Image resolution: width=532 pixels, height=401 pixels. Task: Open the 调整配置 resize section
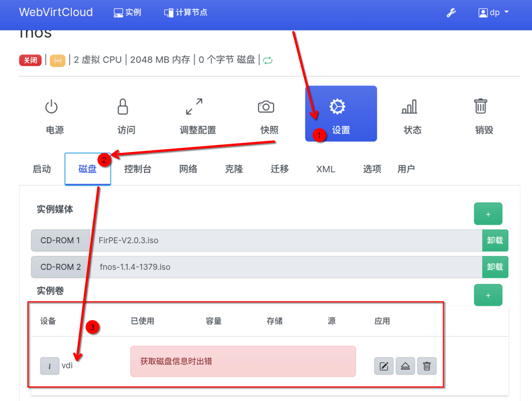[x=198, y=116]
